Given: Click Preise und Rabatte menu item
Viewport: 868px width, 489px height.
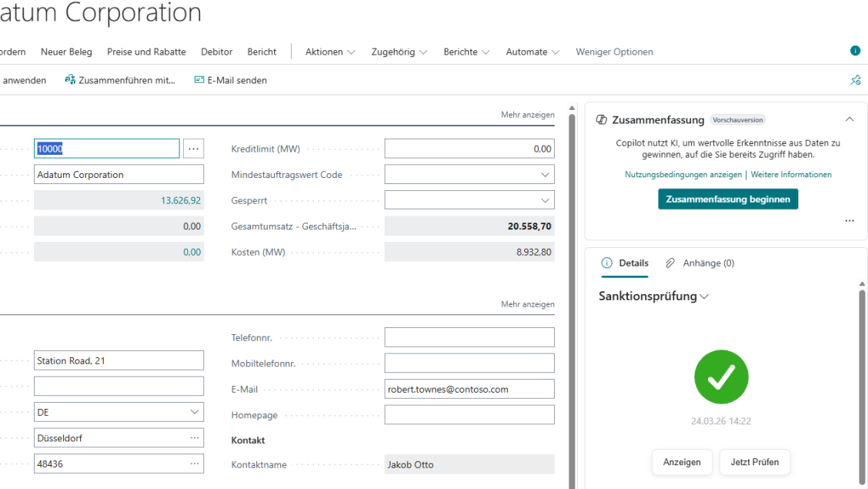Looking at the screenshot, I should coord(146,52).
